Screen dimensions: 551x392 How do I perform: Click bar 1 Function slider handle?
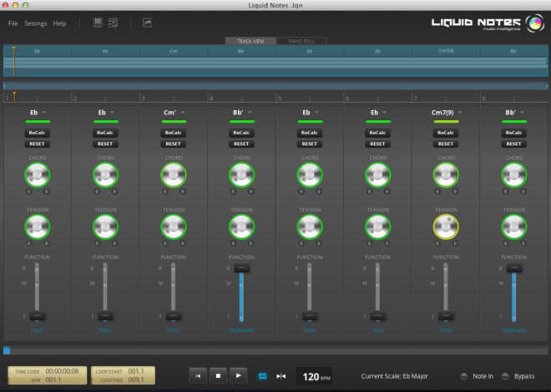pos(37,316)
